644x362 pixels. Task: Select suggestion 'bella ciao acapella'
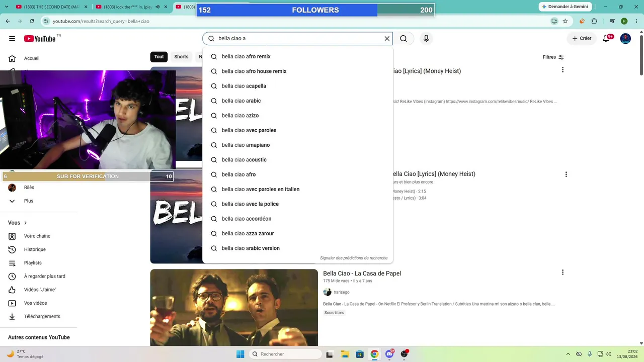(x=297, y=86)
